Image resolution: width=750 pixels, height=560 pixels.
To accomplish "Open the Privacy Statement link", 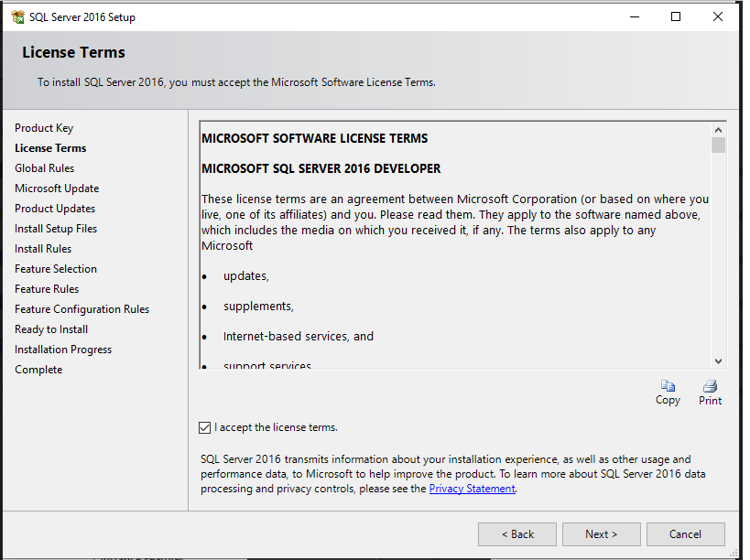I will point(472,488).
